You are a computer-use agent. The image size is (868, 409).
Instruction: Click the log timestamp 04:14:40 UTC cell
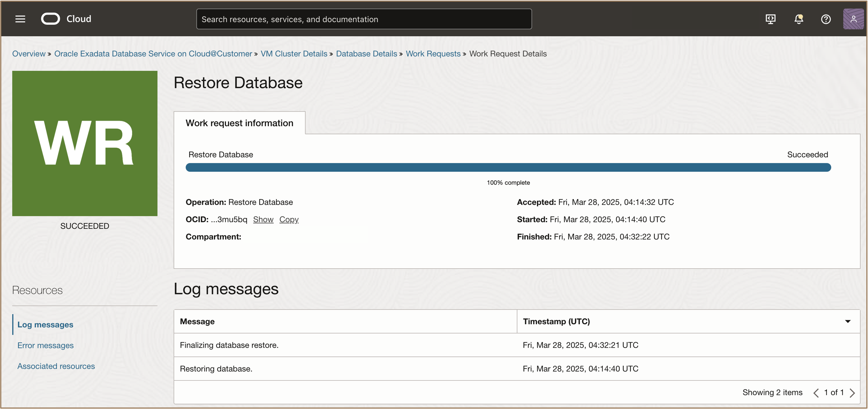pyautogui.click(x=580, y=369)
